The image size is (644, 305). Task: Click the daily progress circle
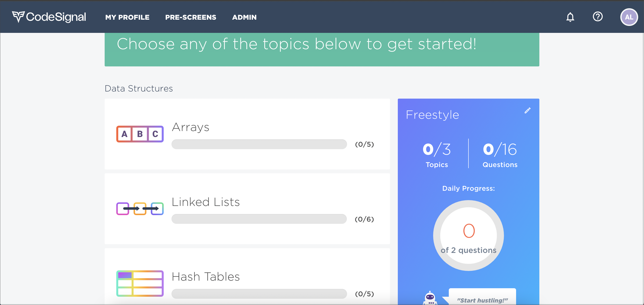pos(468,235)
